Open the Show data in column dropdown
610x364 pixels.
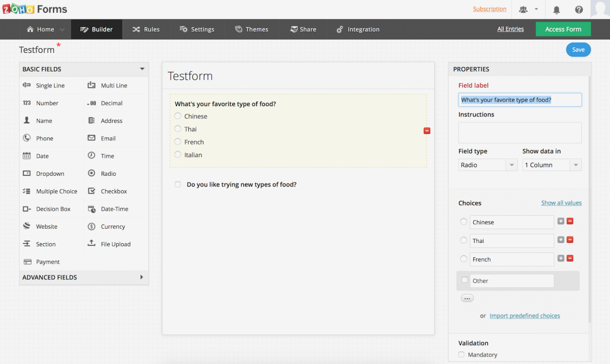tap(552, 165)
